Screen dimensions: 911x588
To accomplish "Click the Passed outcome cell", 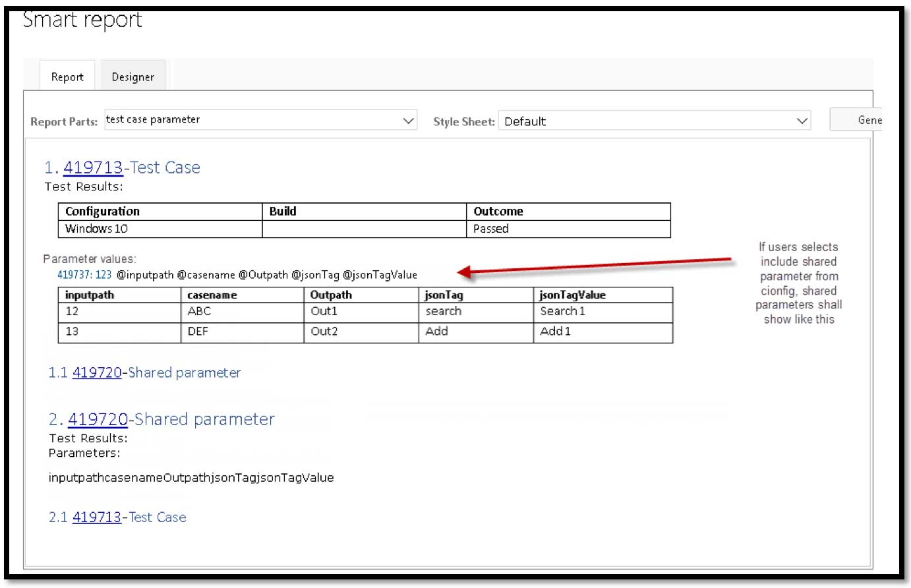I will [491, 229].
